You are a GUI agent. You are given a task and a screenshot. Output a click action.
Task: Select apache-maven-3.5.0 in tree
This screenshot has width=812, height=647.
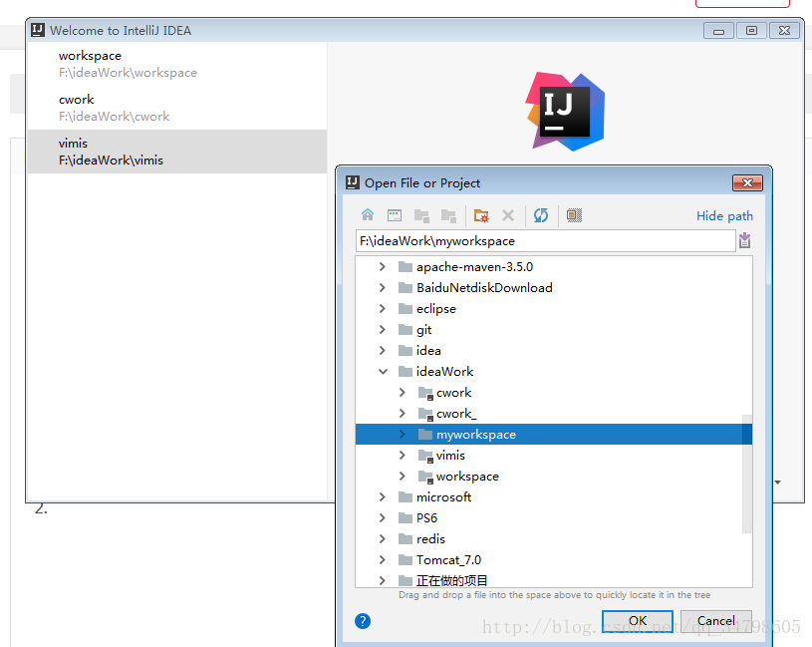click(474, 267)
